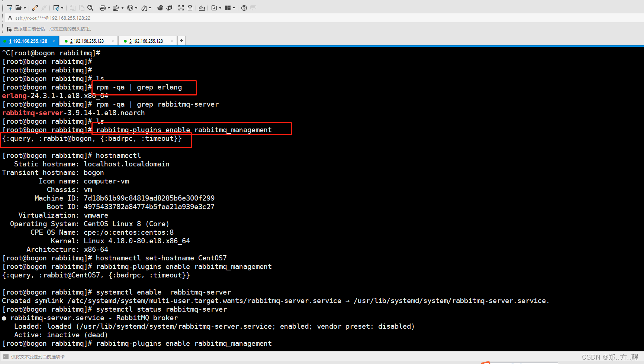This screenshot has height=364, width=644.
Task: Launch Xagent using the green leaf icon
Action: [169, 8]
